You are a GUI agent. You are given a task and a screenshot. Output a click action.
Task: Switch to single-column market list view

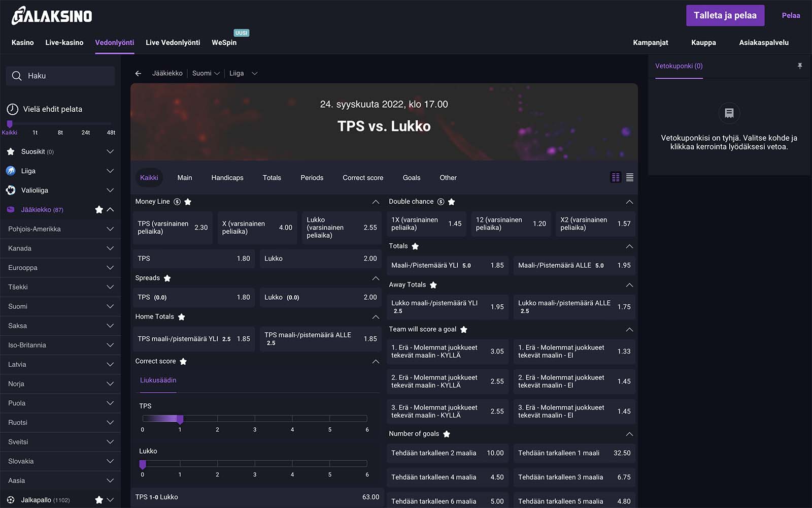630,177
